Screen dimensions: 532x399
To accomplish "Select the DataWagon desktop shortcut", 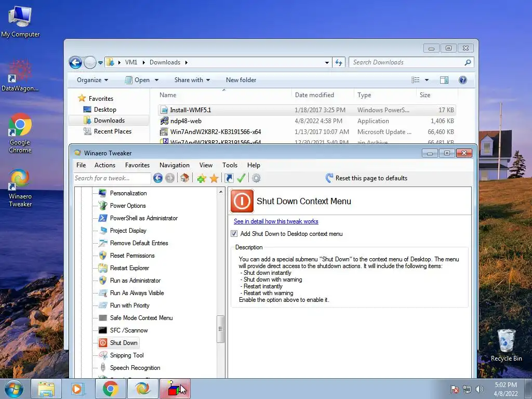I will coord(20,76).
